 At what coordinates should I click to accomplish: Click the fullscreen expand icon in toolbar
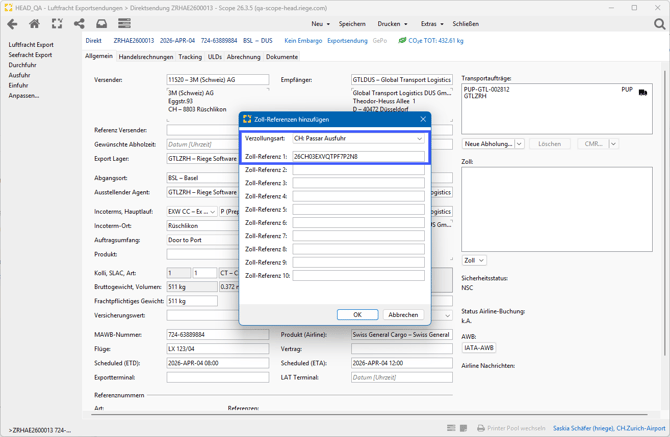coord(57,24)
